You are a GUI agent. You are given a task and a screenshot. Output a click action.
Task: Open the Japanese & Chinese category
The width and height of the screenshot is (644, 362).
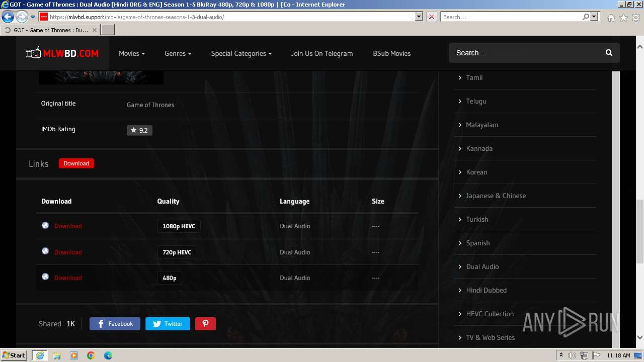pyautogui.click(x=496, y=196)
